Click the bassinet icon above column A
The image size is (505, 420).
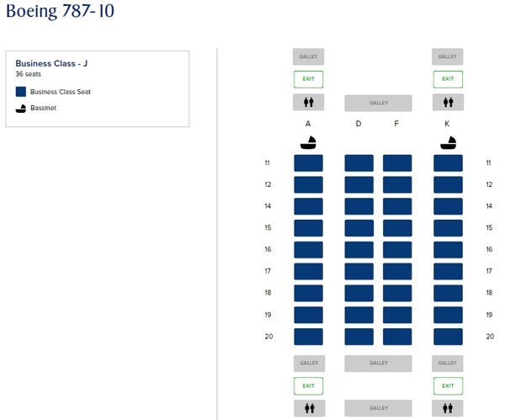[308, 142]
